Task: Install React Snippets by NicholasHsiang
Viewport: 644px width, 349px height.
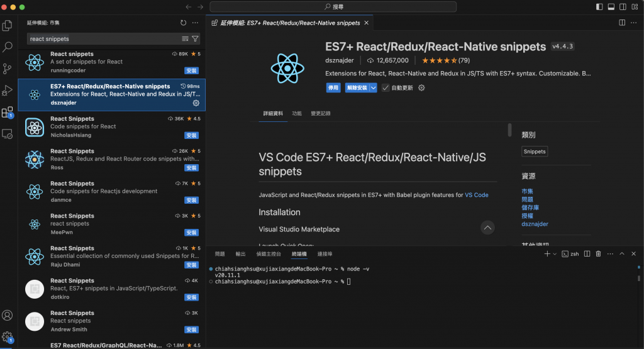Action: click(191, 135)
